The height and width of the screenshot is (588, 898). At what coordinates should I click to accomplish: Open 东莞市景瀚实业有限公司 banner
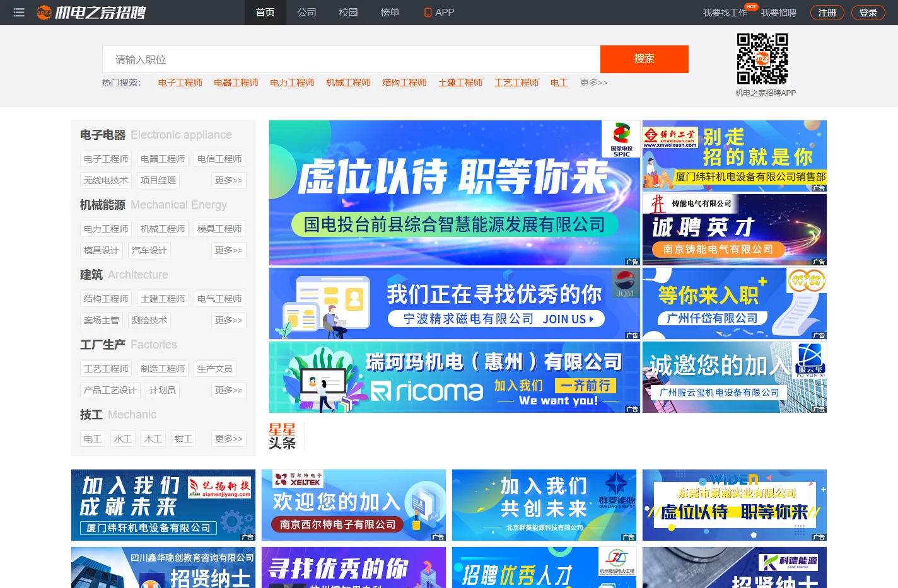coord(735,505)
